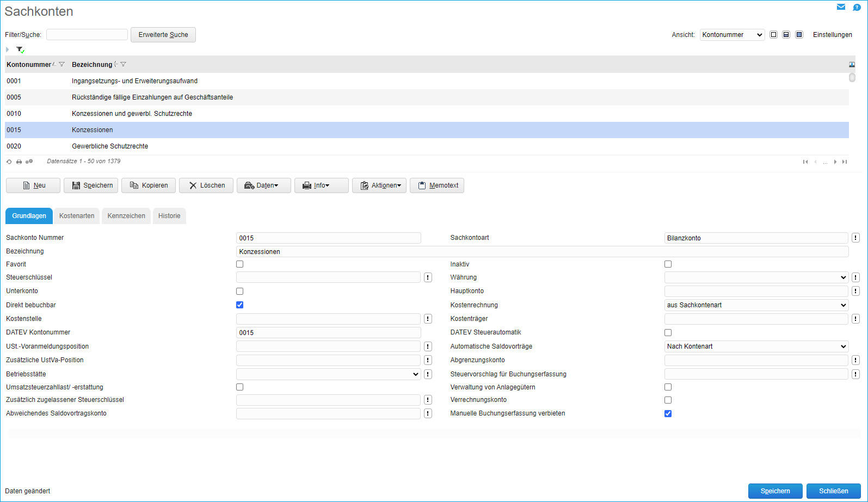Enable the Favorit checkbox
Viewport: 868px width, 502px height.
239,264
